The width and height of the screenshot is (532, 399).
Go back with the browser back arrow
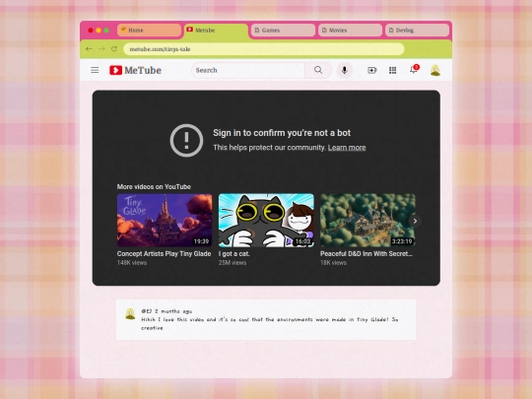tap(89, 49)
